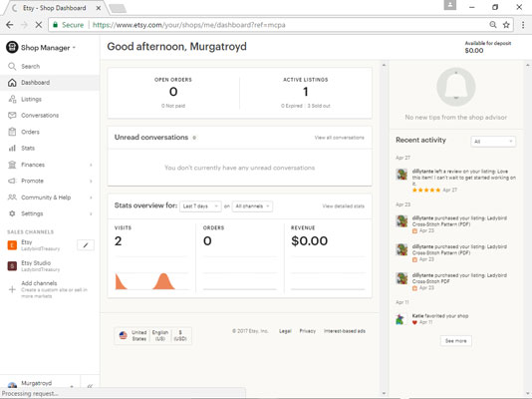Click Katie's avatar in recent activity

click(400, 319)
